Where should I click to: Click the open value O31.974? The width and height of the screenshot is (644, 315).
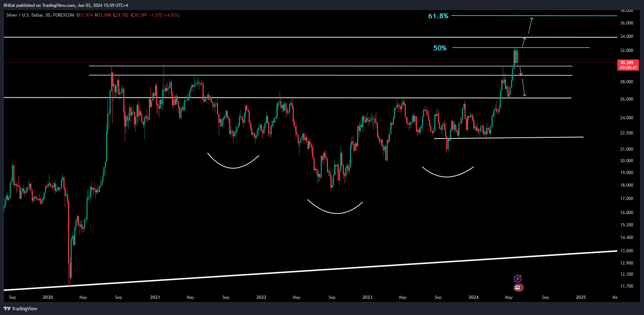pos(85,15)
